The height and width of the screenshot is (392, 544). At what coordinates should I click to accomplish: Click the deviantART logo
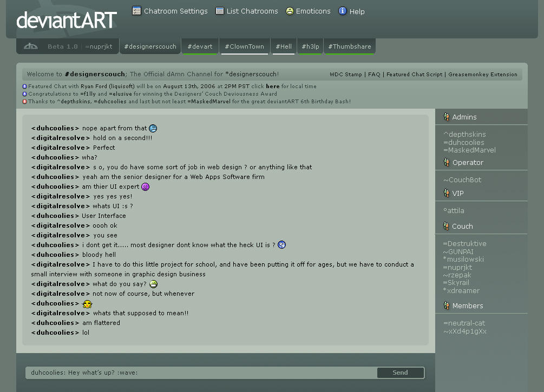click(x=66, y=21)
